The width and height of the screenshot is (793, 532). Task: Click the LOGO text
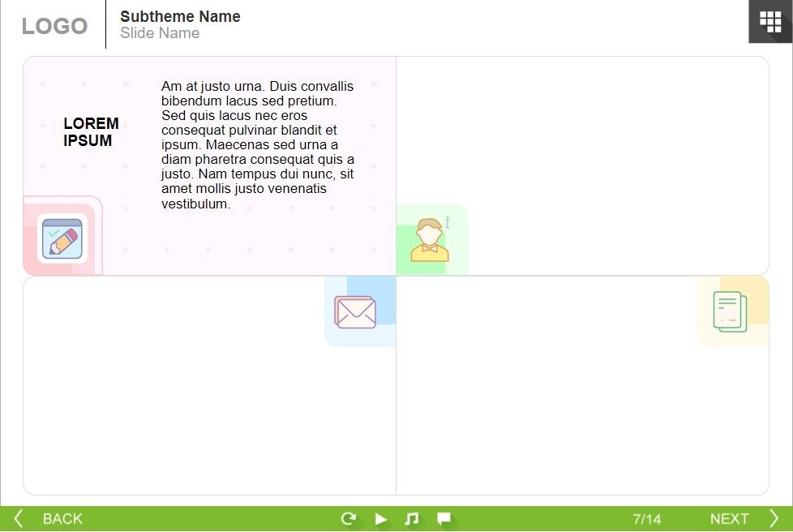(x=54, y=26)
